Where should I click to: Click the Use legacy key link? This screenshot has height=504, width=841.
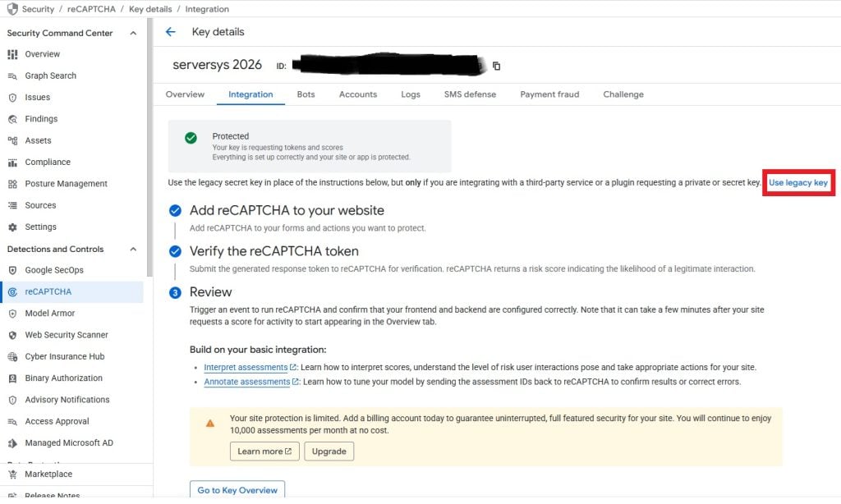click(798, 183)
